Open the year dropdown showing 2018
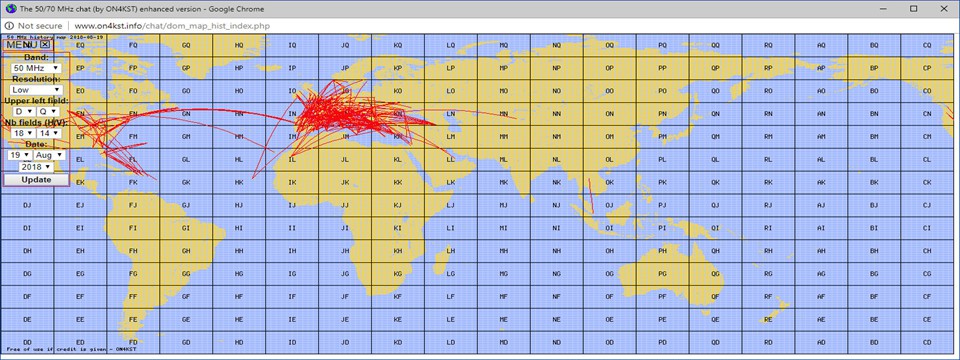The image size is (960, 360). (36, 167)
